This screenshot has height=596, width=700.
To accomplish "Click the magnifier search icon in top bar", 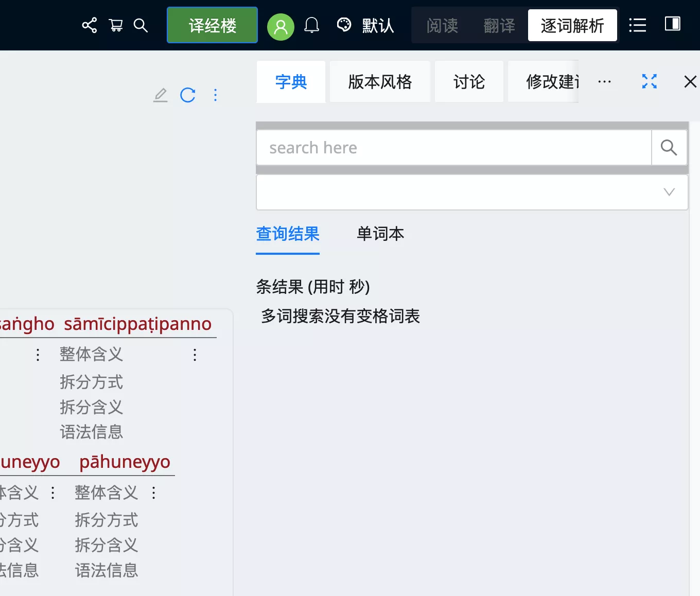I will 141,25.
